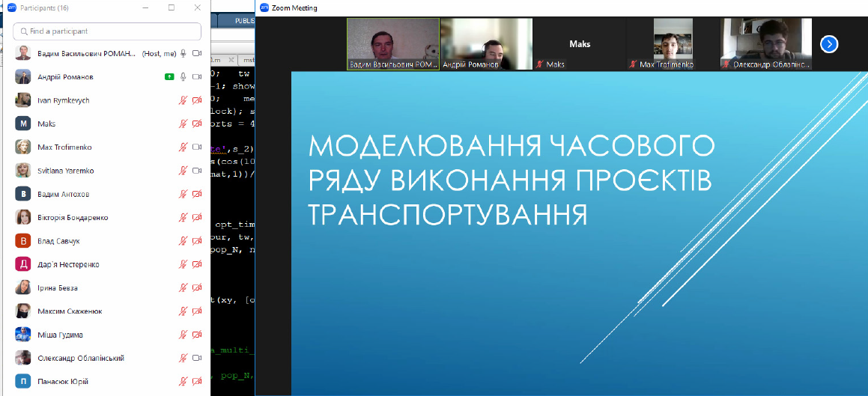This screenshot has height=396, width=868.
Task: Click the microphone icon for Андрій Романов
Action: tap(183, 77)
